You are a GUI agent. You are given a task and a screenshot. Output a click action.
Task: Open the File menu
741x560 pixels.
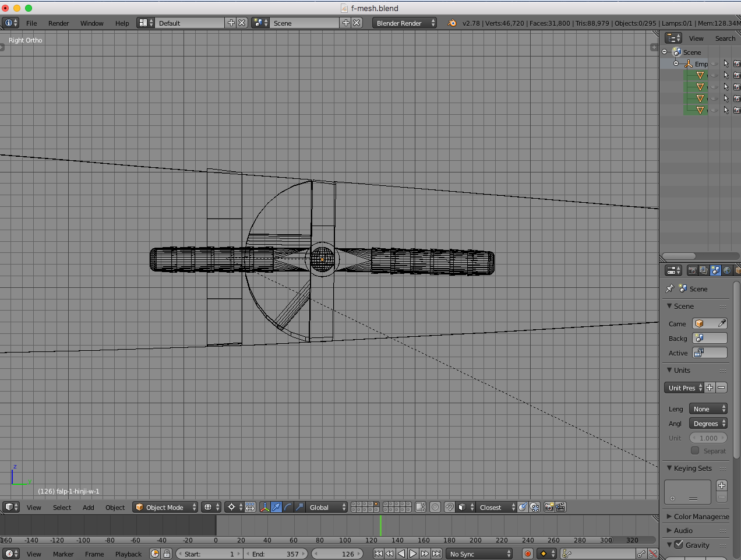click(x=31, y=23)
